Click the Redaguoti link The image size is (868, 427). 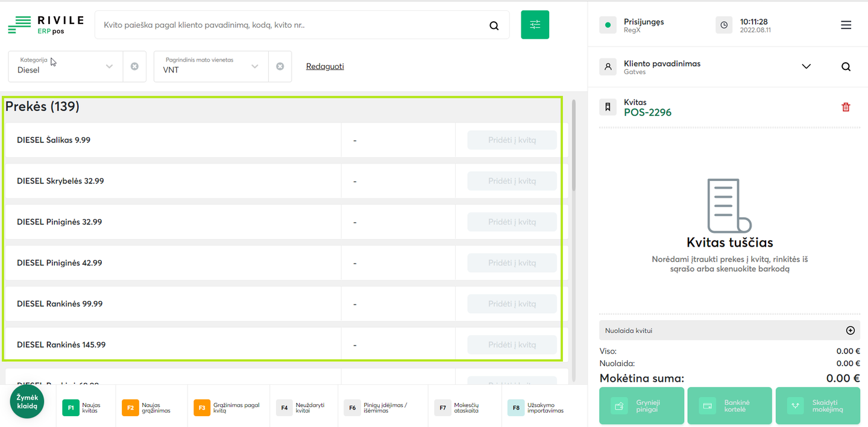[325, 66]
